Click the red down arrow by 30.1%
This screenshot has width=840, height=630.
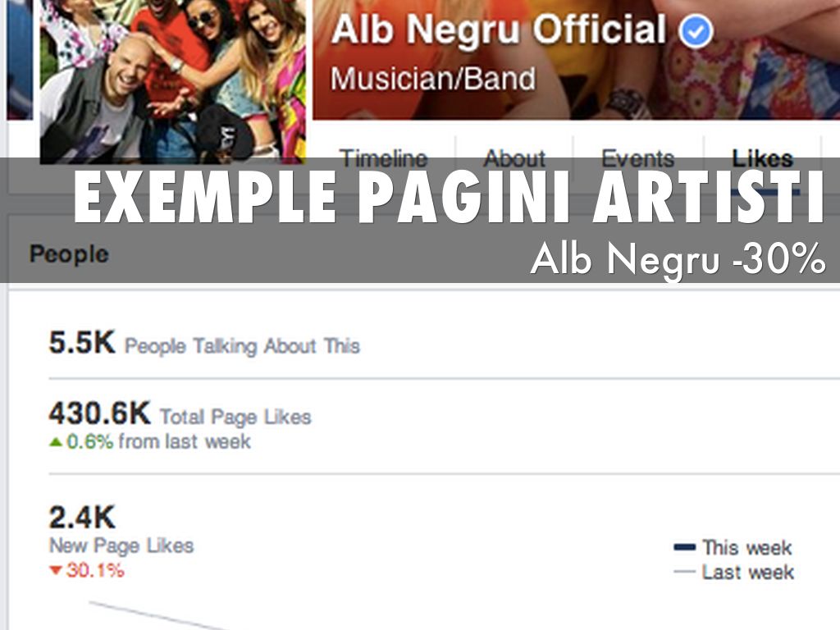56,571
